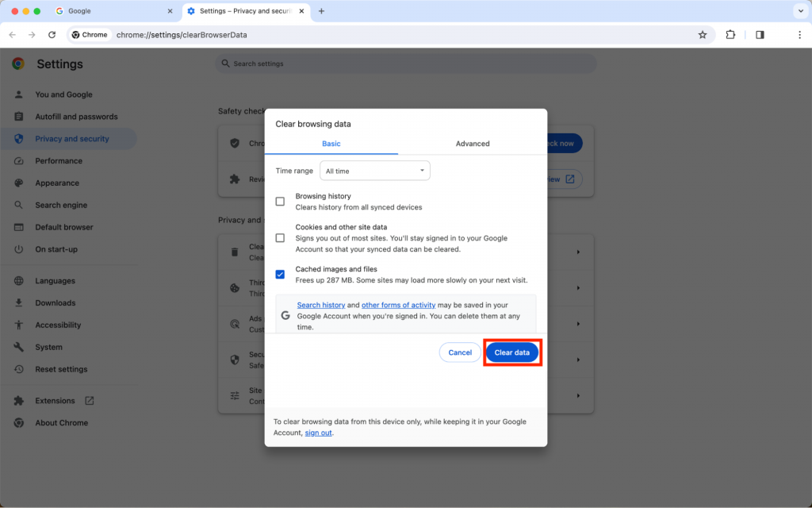Click the Search settings field
This screenshot has height=508, width=812.
point(405,63)
